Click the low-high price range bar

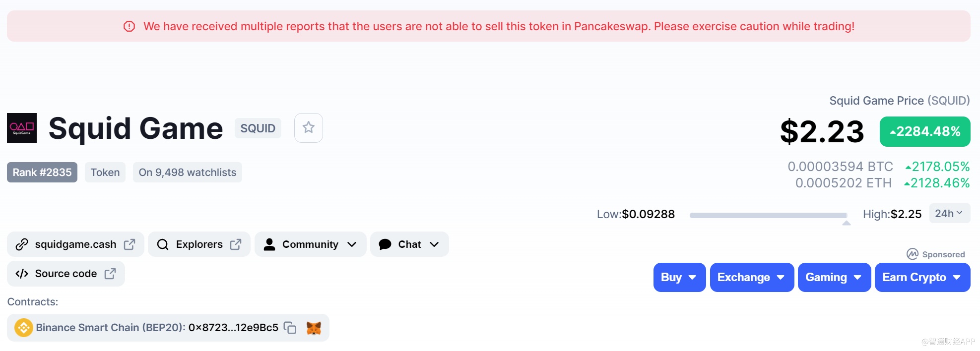(768, 215)
